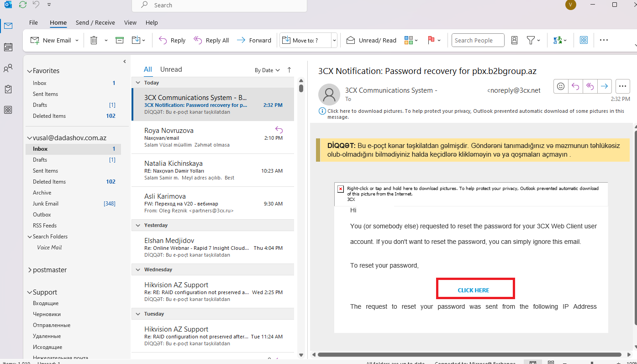Image resolution: width=637 pixels, height=364 pixels.
Task: Open the More Apps grid icon
Action: coord(8,110)
